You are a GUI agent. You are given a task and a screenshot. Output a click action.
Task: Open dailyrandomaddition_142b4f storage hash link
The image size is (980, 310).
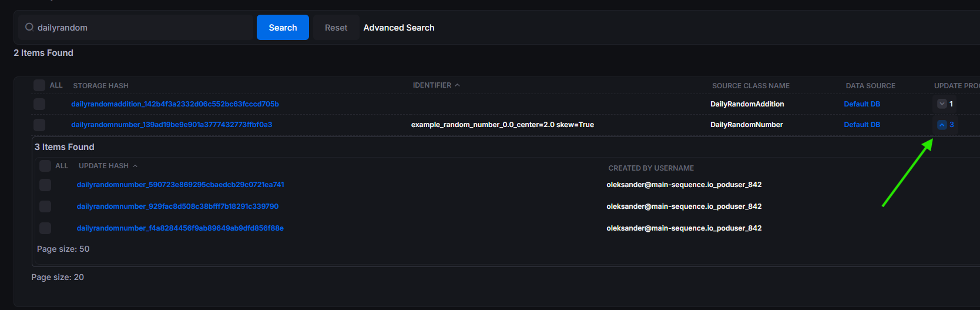coord(175,104)
